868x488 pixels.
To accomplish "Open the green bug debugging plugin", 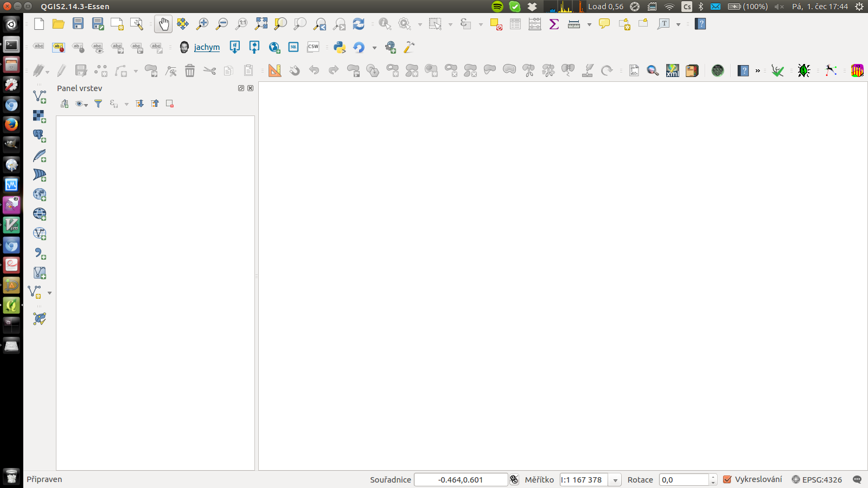I will (804, 70).
